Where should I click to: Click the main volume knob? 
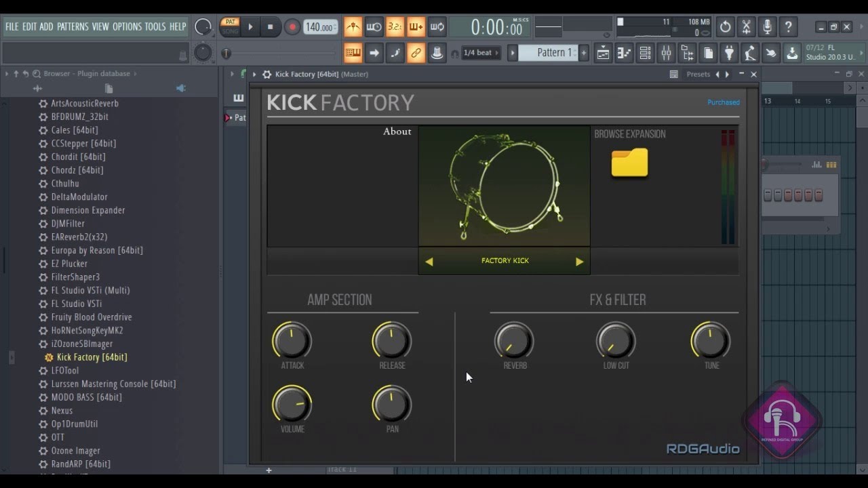coord(203,27)
